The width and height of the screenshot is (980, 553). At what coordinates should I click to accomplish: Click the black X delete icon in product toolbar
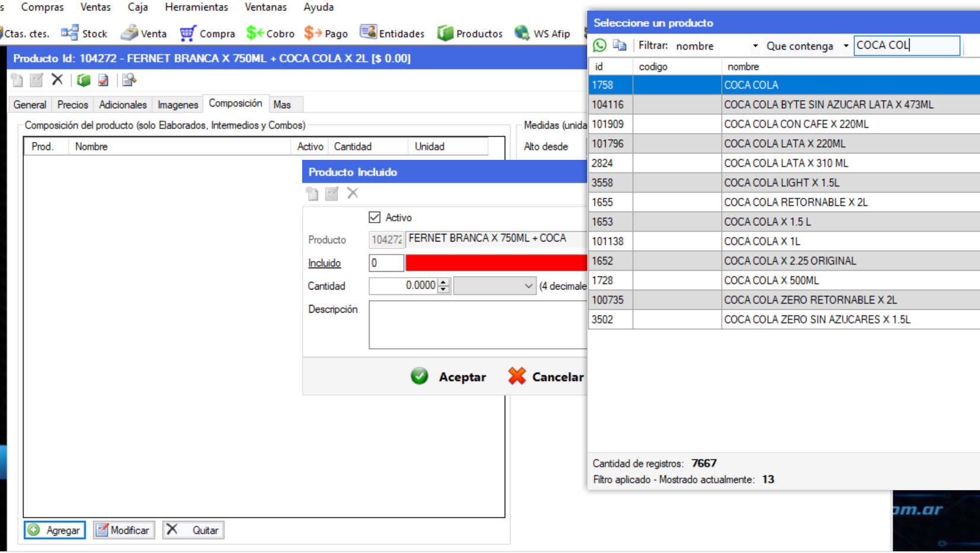[x=57, y=79]
